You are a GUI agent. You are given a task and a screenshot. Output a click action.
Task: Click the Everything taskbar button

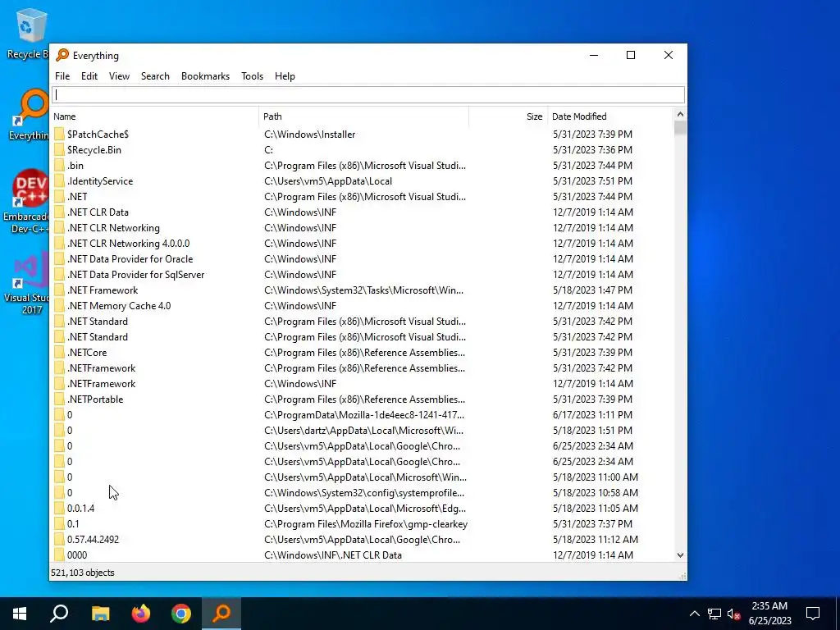point(221,614)
